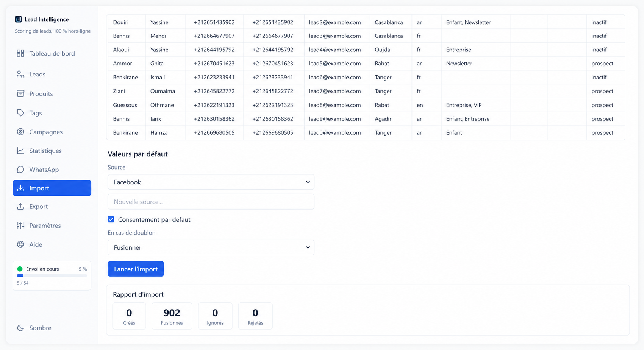The image size is (644, 350).
Task: Click the Lancer l'import button
Action: tap(136, 269)
